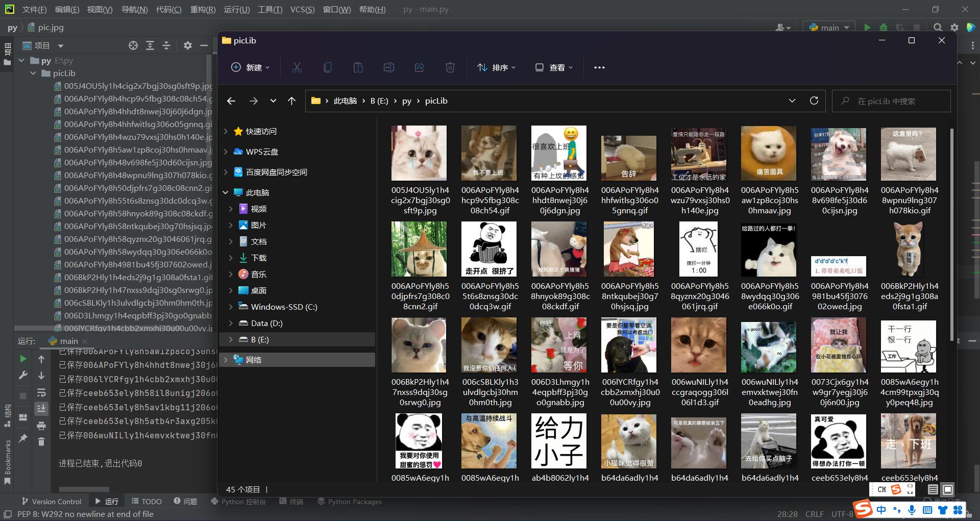Open PyCharm Search Everywhere magnifier

point(938,28)
